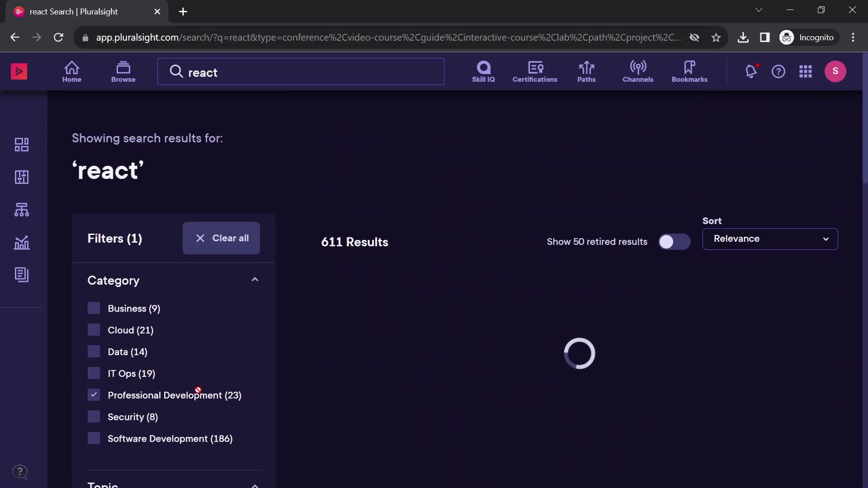Viewport: 868px width, 488px height.
Task: Collapse the Category filter section
Action: tap(255, 279)
